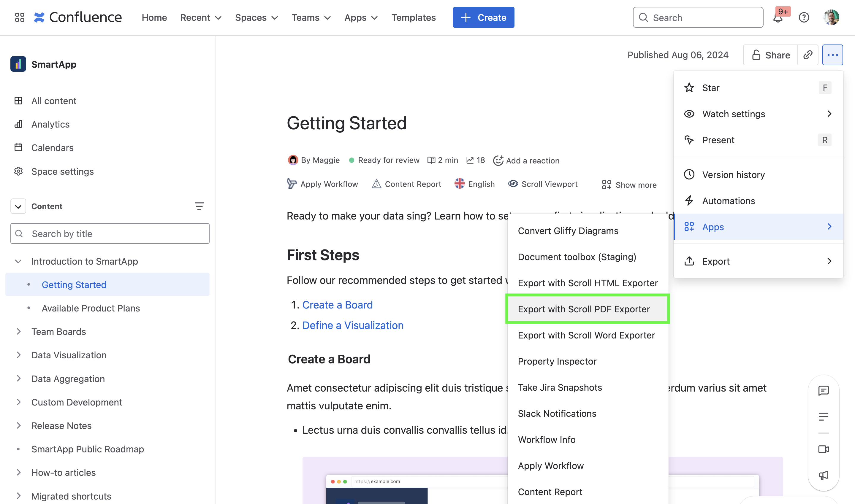This screenshot has height=504, width=855.
Task: Choose Version history from the menu
Action: click(x=733, y=174)
